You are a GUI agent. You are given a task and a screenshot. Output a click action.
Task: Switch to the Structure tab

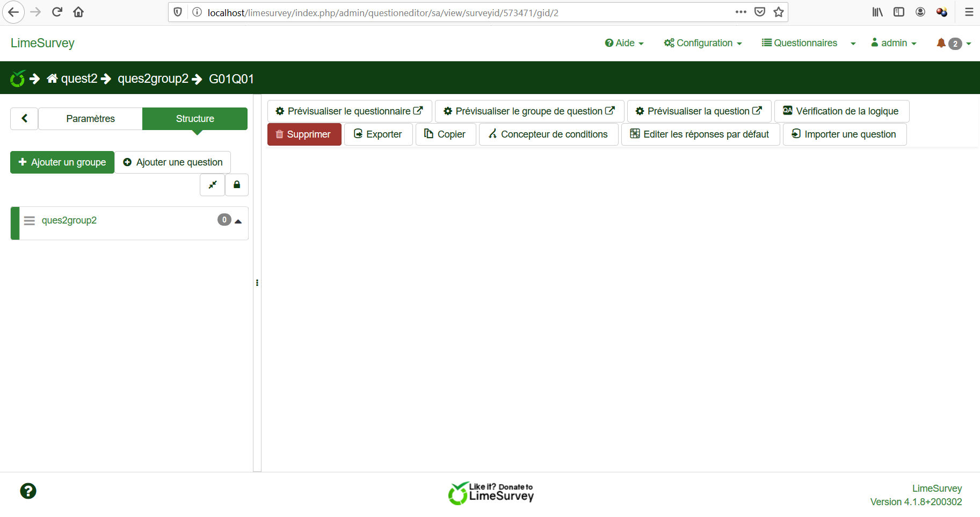click(x=195, y=119)
